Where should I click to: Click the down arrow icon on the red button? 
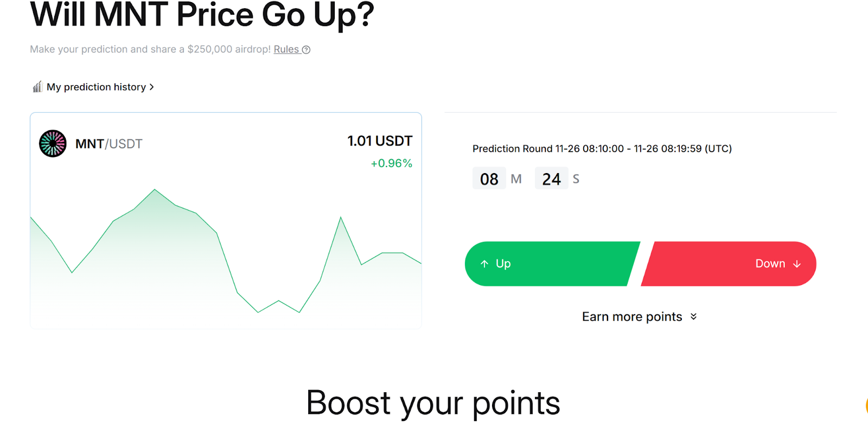tap(797, 264)
